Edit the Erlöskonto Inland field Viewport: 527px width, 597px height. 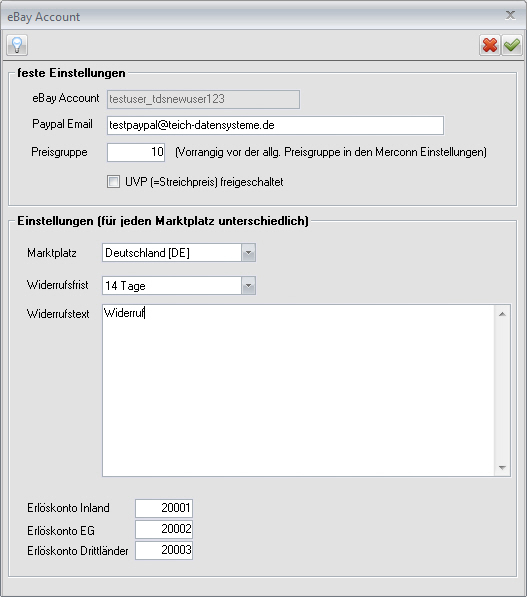coord(164,508)
